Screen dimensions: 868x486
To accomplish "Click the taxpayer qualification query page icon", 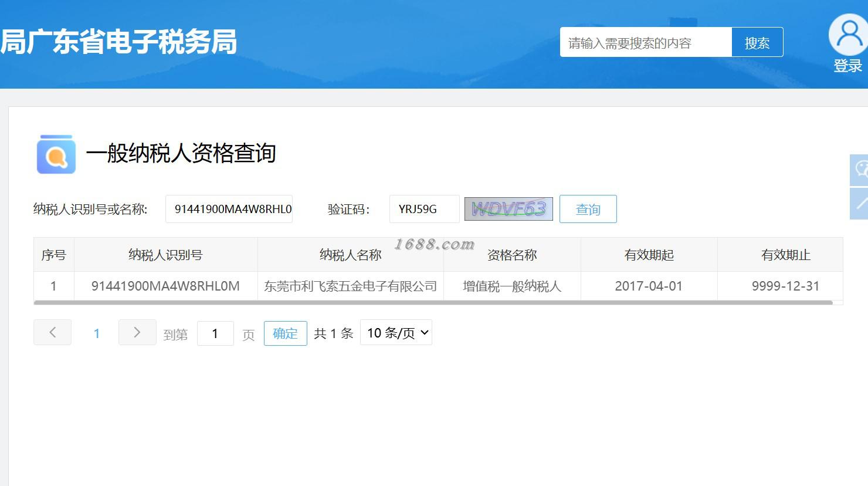I will (x=56, y=154).
